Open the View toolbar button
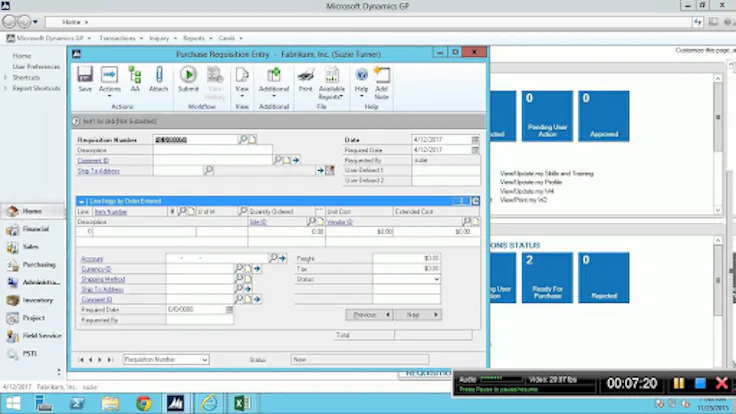This screenshot has width=736, height=414. coord(242,81)
